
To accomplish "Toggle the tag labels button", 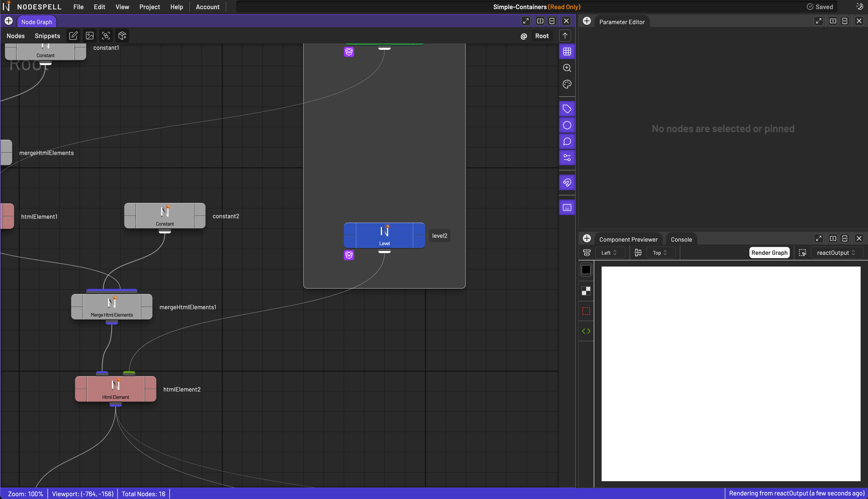I will [567, 109].
